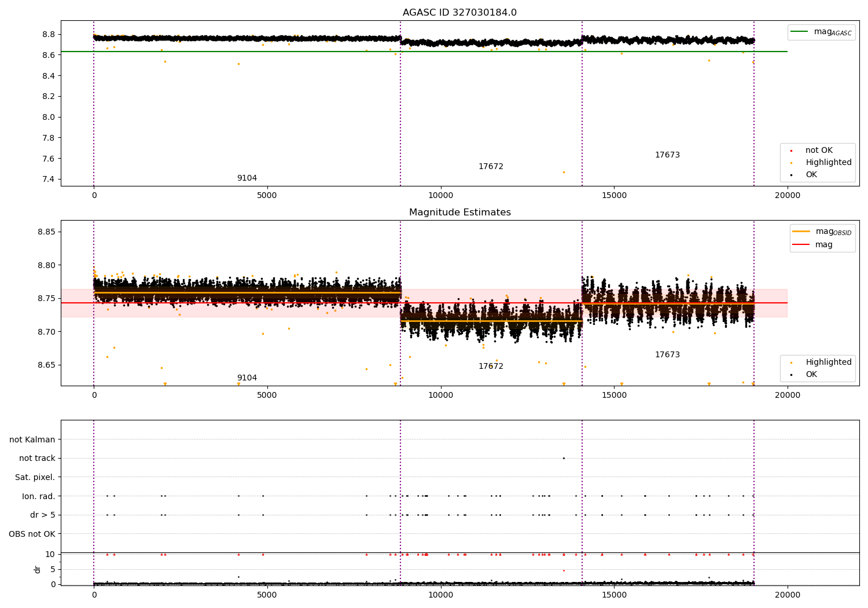Image resolution: width=868 pixels, height=608 pixels.
Task: Click the 5000 x-tick under the middle plot
Action: pos(267,395)
